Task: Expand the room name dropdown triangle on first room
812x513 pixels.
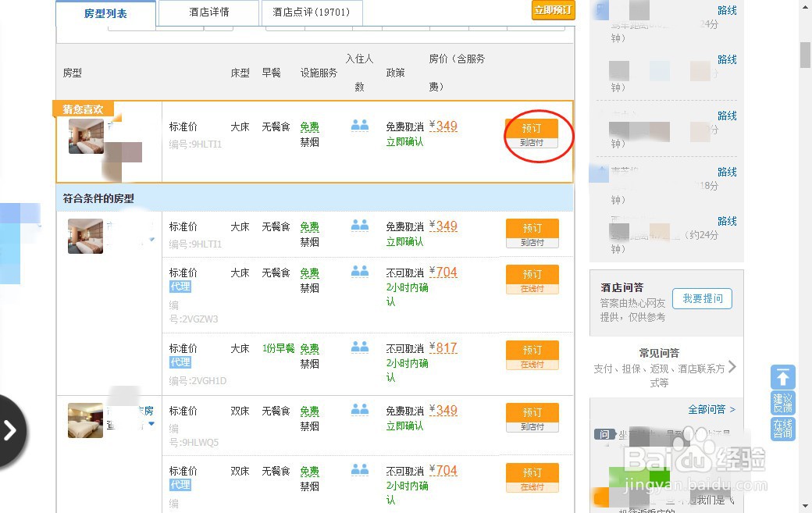Action: pos(152,240)
